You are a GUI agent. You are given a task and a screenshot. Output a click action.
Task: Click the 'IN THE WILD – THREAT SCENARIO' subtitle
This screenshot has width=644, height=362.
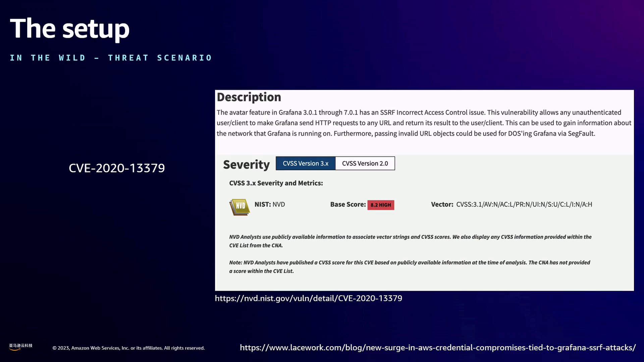click(111, 58)
